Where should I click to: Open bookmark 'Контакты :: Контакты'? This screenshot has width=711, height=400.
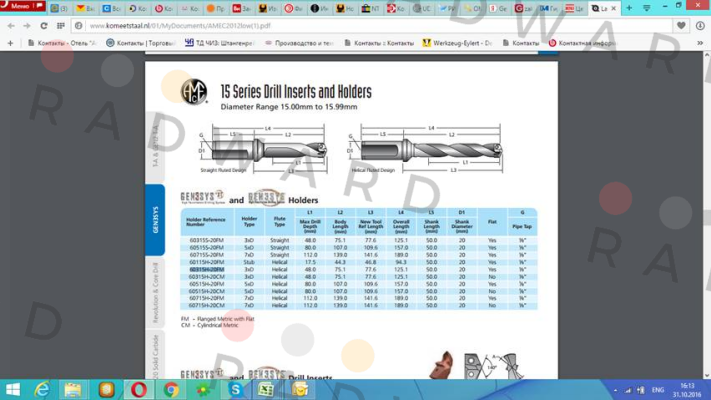pyautogui.click(x=379, y=43)
